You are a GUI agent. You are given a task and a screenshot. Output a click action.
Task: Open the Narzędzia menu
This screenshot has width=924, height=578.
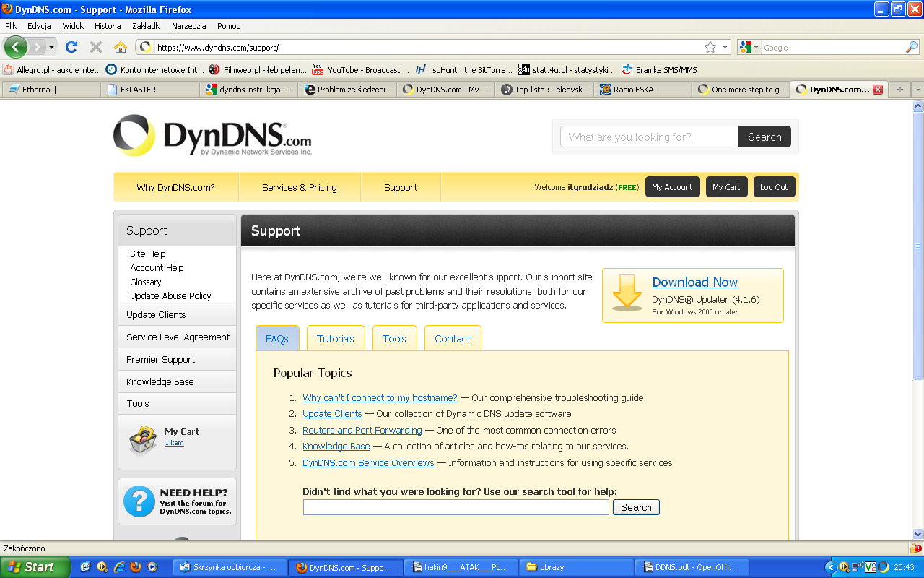(189, 26)
